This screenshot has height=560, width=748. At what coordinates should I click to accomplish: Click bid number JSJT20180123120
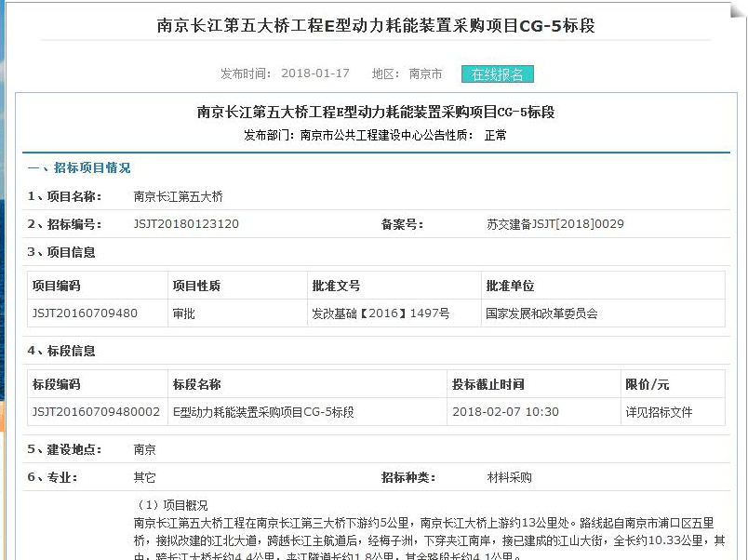(x=186, y=224)
